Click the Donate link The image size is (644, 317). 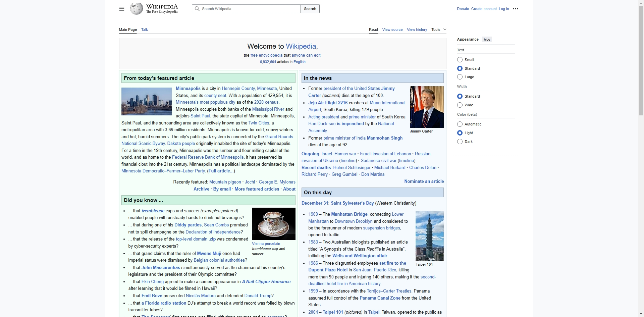coord(463,9)
